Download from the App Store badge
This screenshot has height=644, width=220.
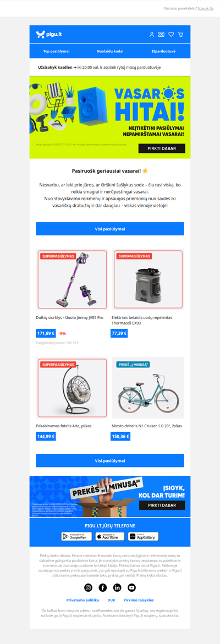point(109,536)
